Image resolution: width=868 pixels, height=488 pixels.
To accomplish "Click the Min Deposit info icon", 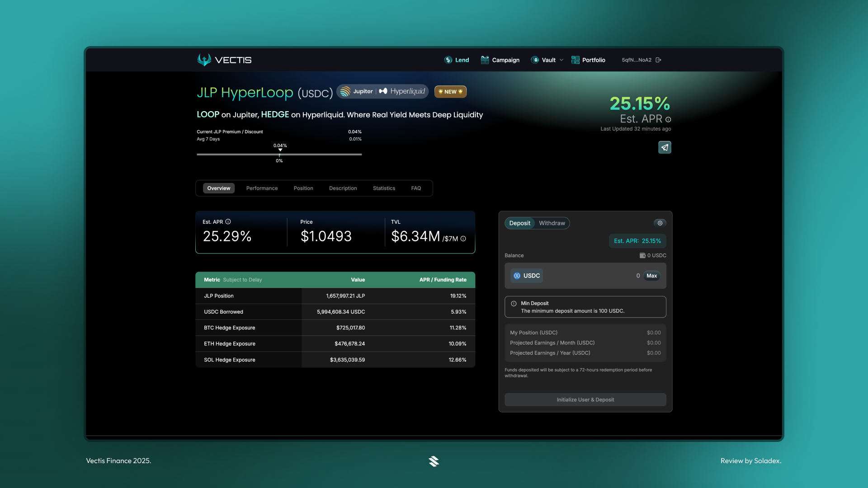I will (514, 304).
